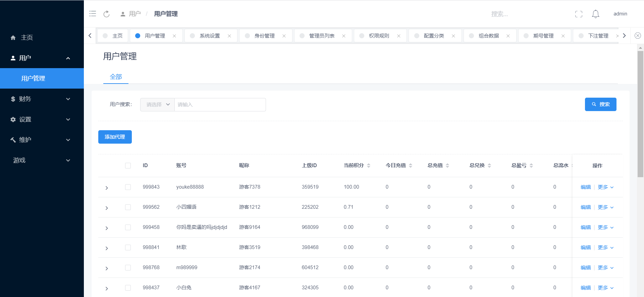Toggle fullscreen mode icon
This screenshot has height=297, width=644.
coord(579,14)
